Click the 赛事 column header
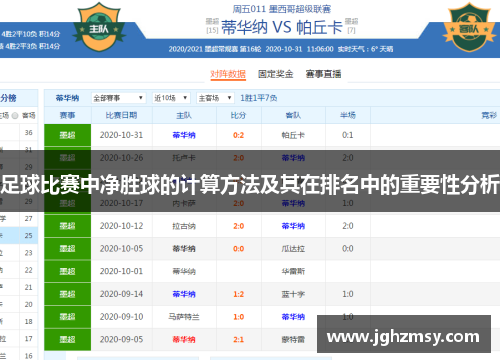The width and height of the screenshot is (500, 362). (67, 115)
